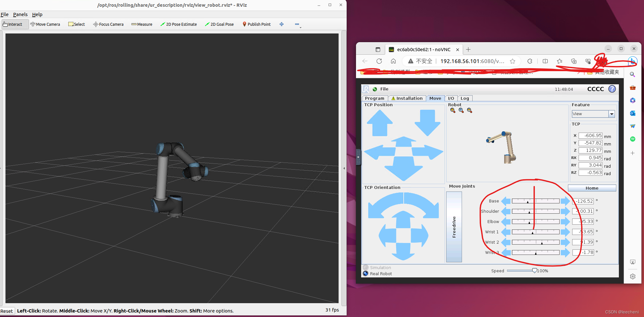Click TCP Position up arrow on left
The width and height of the screenshot is (644, 317).
(x=380, y=123)
